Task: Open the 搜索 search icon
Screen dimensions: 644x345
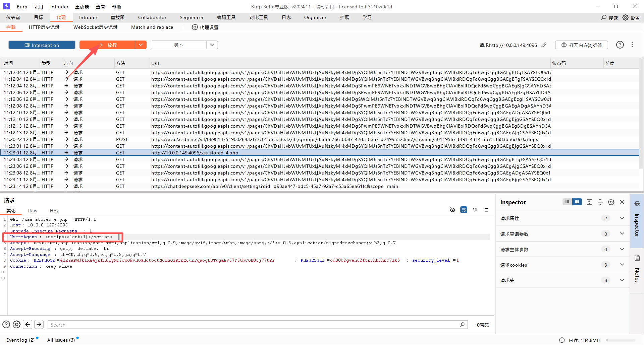Action: point(604,17)
